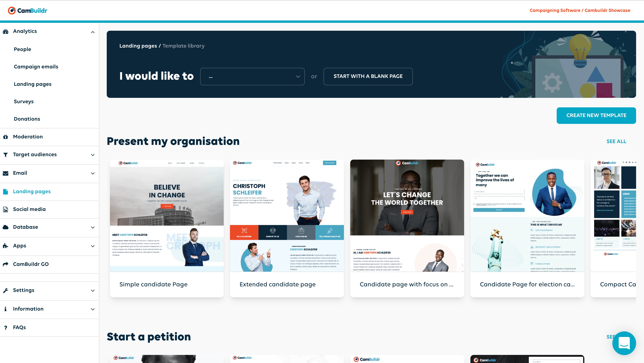
Task: Click the 'Present my organisation' heading
Action: pos(173,141)
